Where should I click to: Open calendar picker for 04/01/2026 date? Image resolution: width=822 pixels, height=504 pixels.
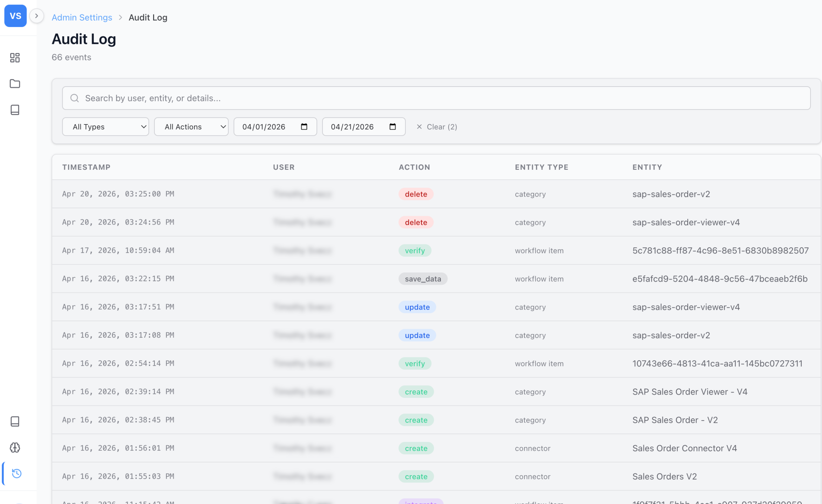click(304, 127)
